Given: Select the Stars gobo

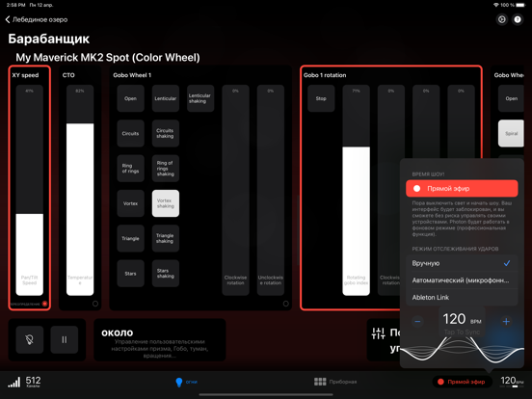Looking at the screenshot, I should (x=131, y=274).
